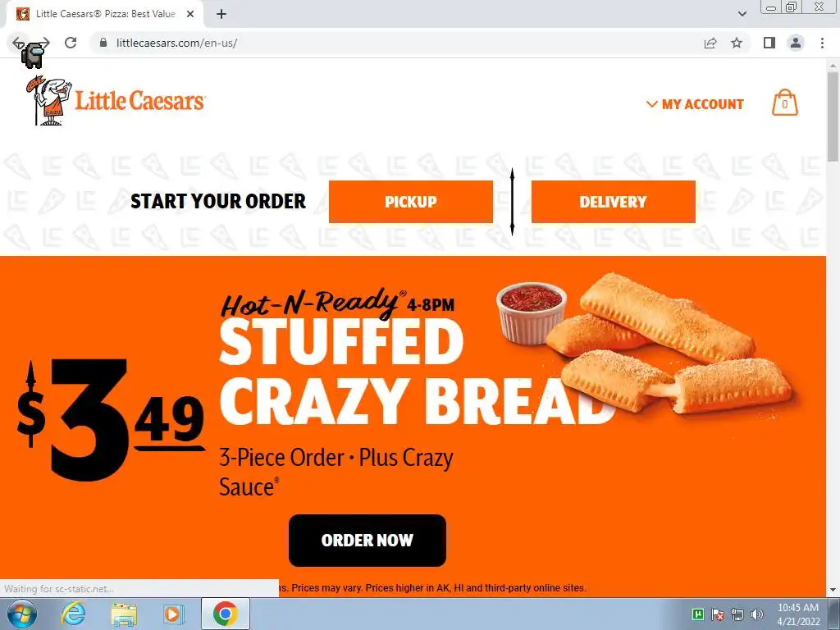Open the shopping bag cart icon
The height and width of the screenshot is (630, 840).
tap(784, 103)
